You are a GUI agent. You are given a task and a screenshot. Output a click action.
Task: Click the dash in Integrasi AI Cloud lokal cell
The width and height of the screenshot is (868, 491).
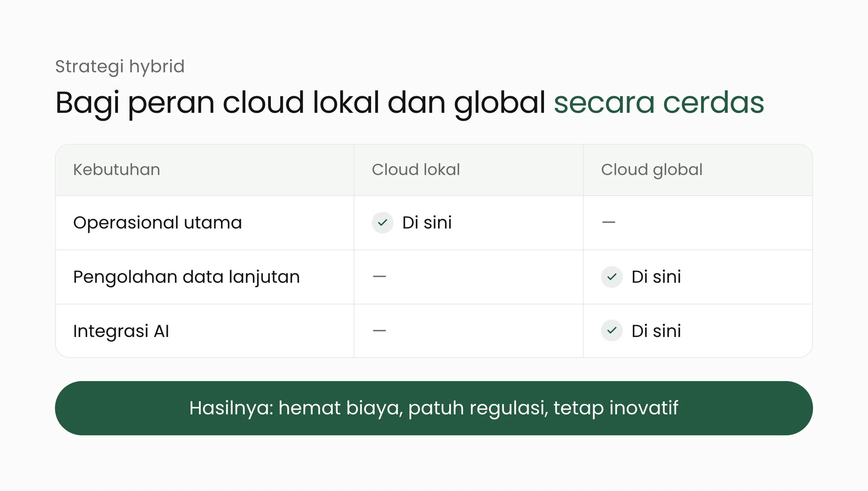(379, 330)
